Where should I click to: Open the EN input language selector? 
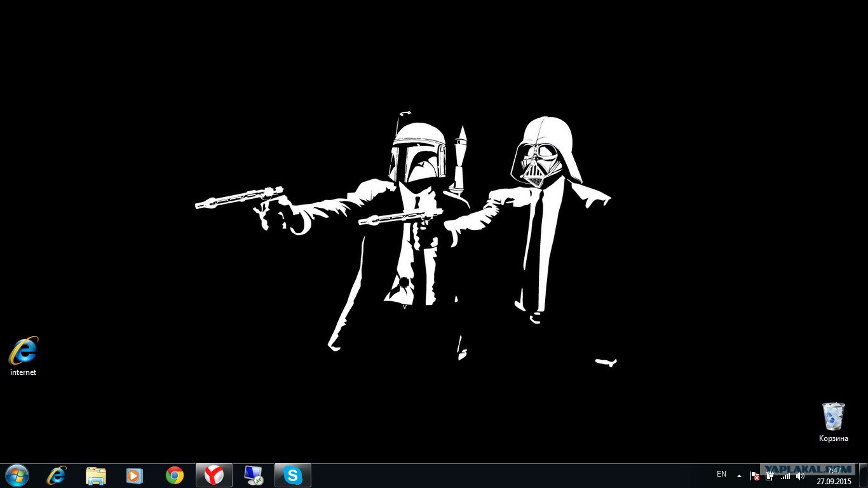coord(721,474)
